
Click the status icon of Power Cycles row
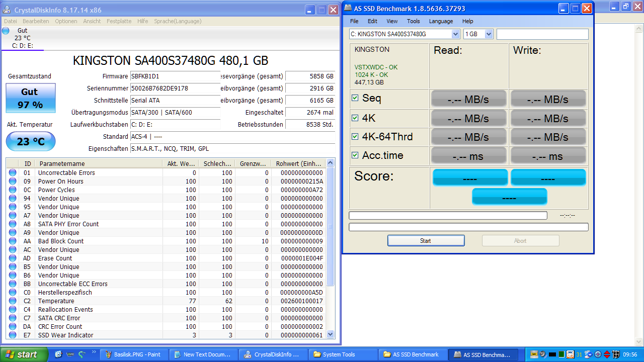coord(13,190)
